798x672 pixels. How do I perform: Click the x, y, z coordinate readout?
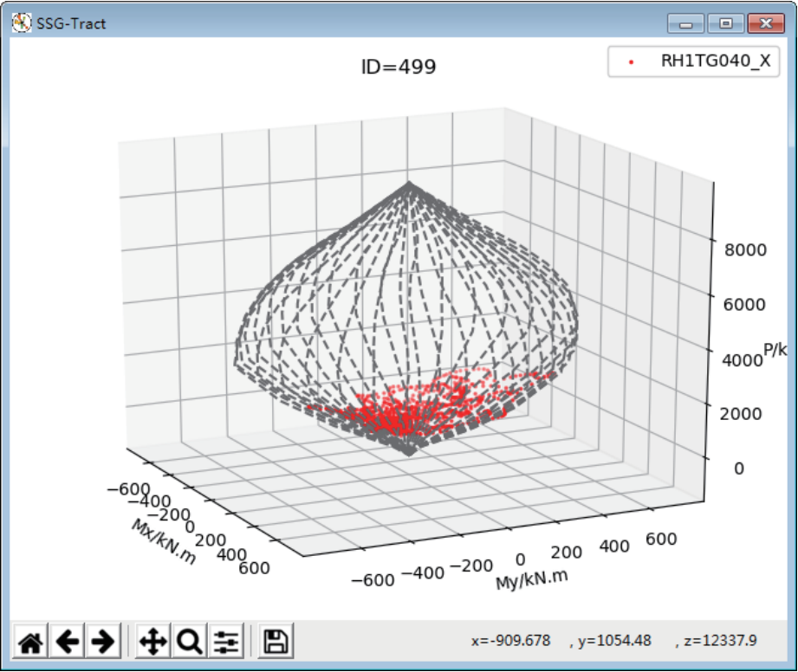[x=614, y=641]
